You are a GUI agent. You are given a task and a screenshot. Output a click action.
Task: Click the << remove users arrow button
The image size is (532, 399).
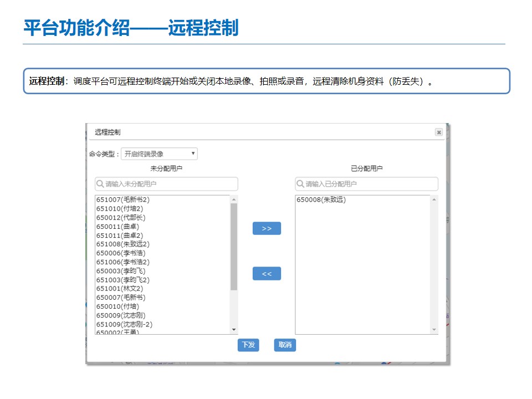click(x=267, y=274)
